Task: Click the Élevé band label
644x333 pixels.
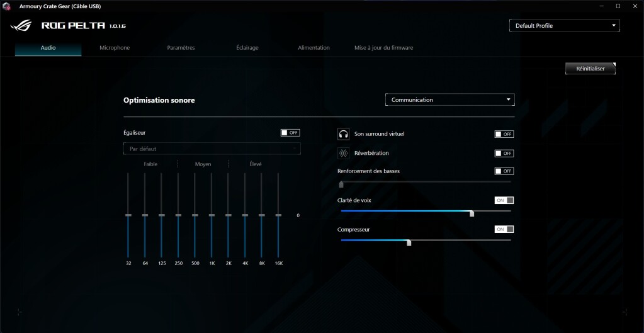Action: pyautogui.click(x=255, y=164)
